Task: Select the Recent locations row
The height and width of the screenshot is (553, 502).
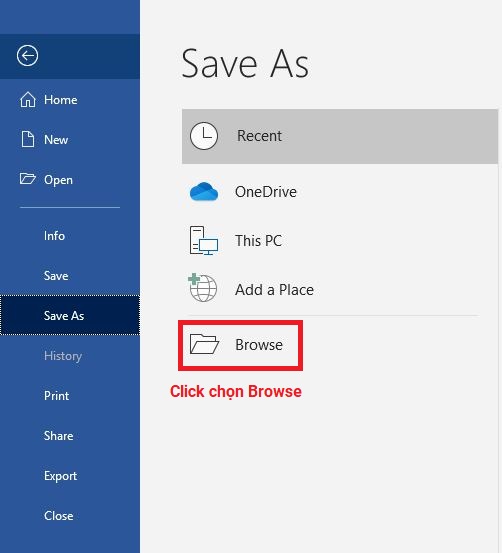Action: (340, 136)
